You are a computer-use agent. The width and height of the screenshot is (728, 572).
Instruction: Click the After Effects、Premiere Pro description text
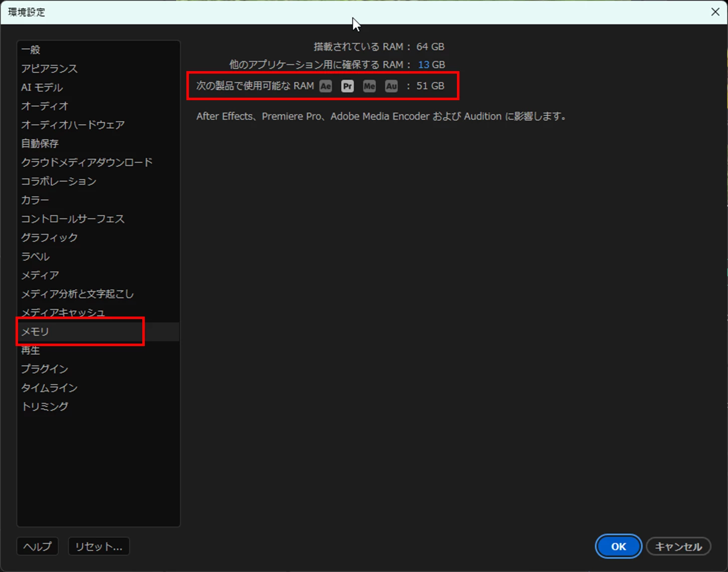[381, 116]
